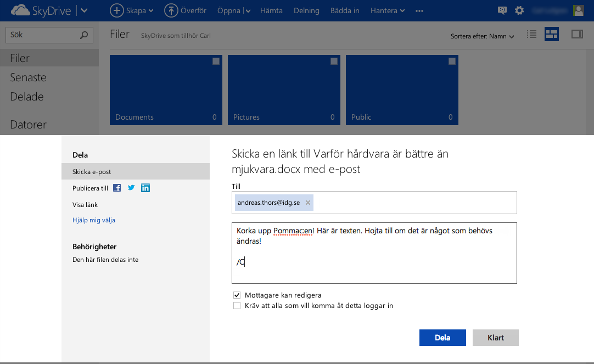
Task: Click the user profile avatar
Action: pyautogui.click(x=579, y=10)
